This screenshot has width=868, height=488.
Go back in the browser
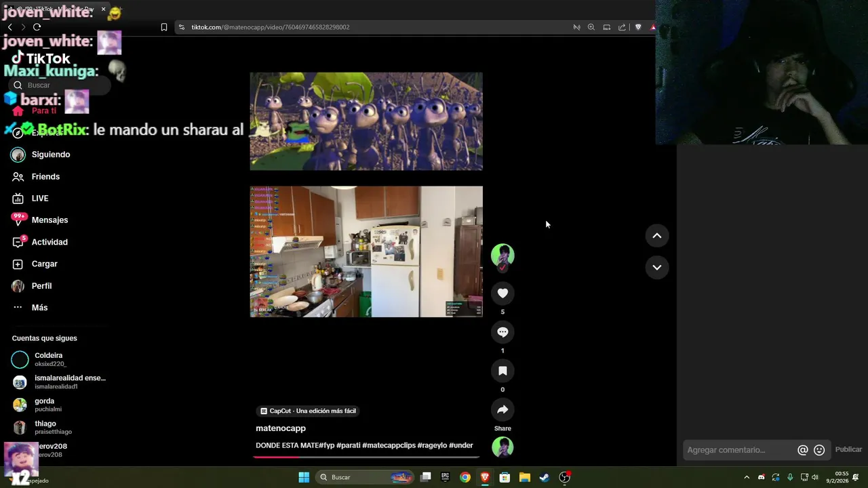tap(9, 27)
